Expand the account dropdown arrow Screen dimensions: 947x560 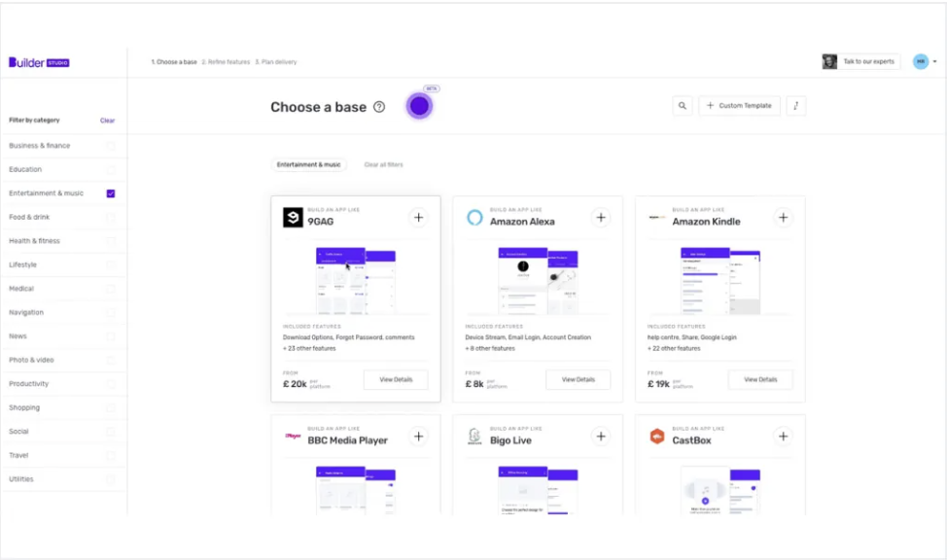935,61
